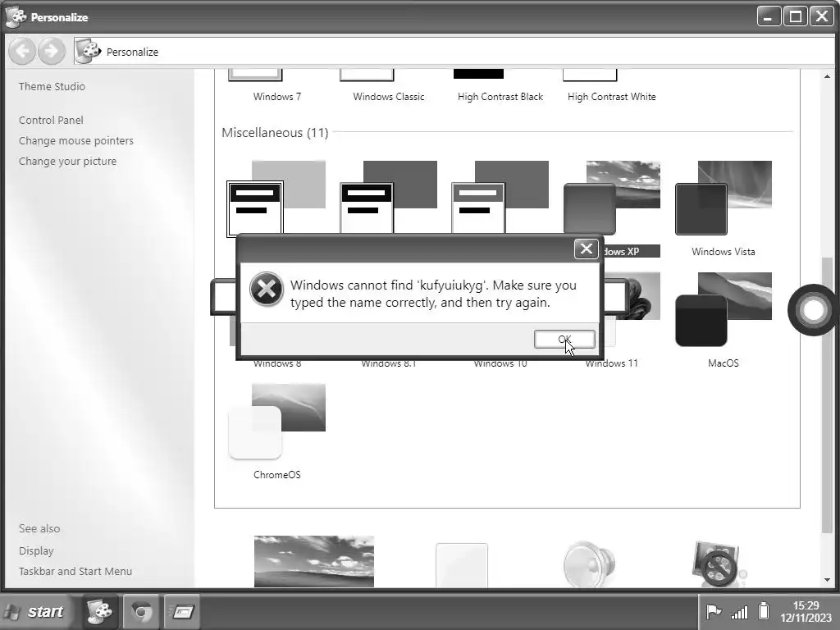
Task: Select the High Contrast White theme
Action: pos(611,85)
